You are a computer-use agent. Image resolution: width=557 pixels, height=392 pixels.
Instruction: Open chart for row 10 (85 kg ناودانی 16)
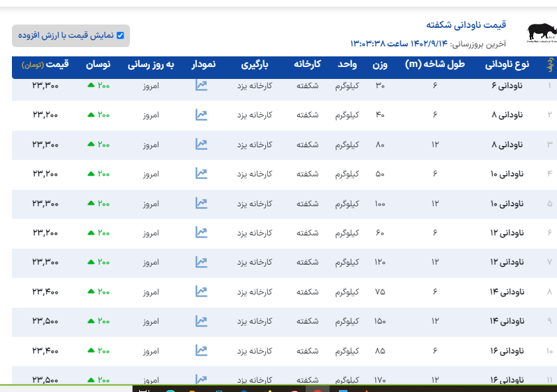202,350
